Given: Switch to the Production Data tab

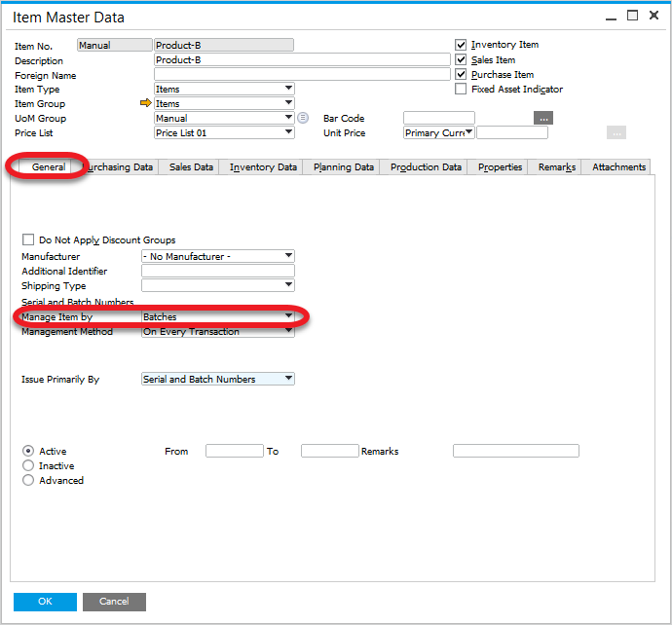Looking at the screenshot, I should [x=426, y=166].
